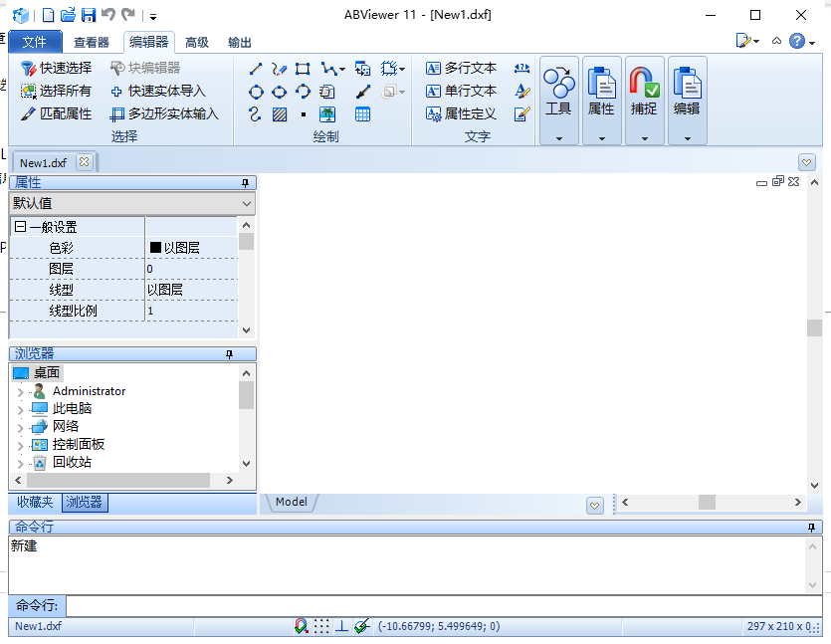The image size is (831, 644).
Task: Select the Rectangle drawing tool
Action: coord(303,69)
